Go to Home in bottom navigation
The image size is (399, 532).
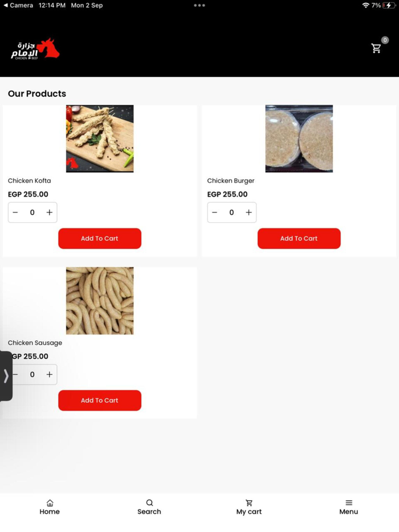[50, 508]
